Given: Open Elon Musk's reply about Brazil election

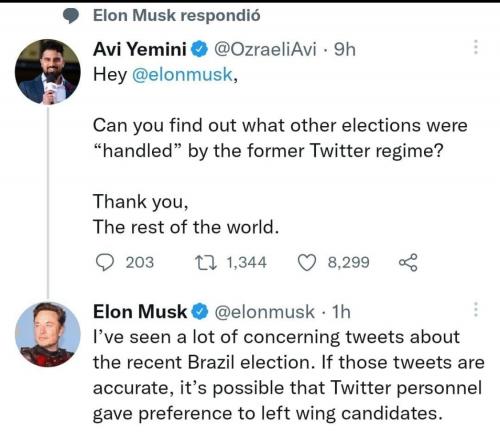Looking at the screenshot, I should pyautogui.click(x=289, y=375).
